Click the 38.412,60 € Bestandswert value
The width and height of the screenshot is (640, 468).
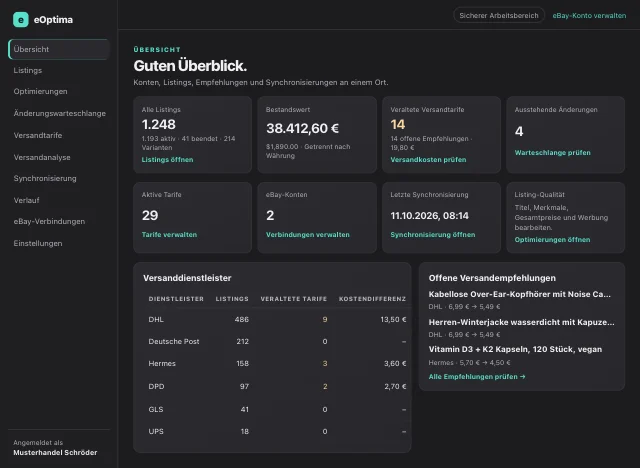pyautogui.click(x=302, y=129)
